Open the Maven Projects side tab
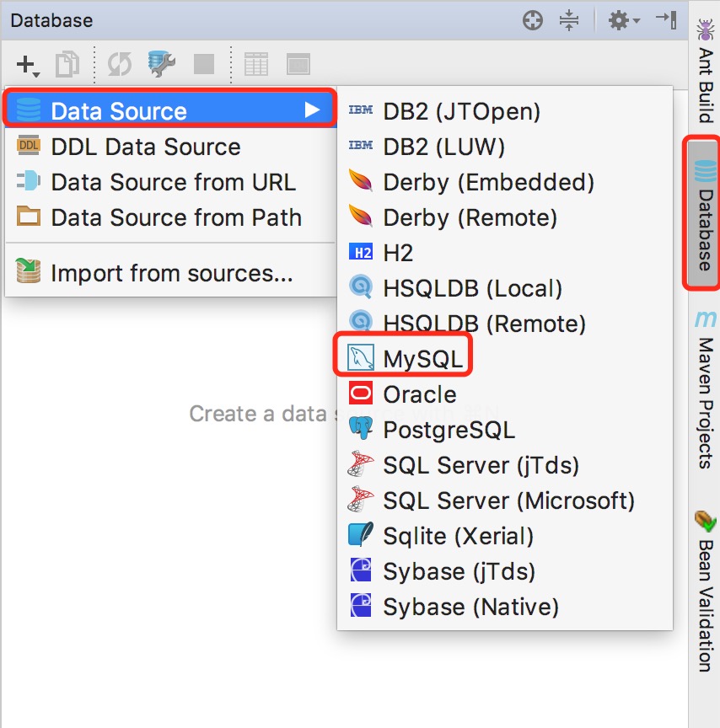The image size is (720, 728). (705, 389)
